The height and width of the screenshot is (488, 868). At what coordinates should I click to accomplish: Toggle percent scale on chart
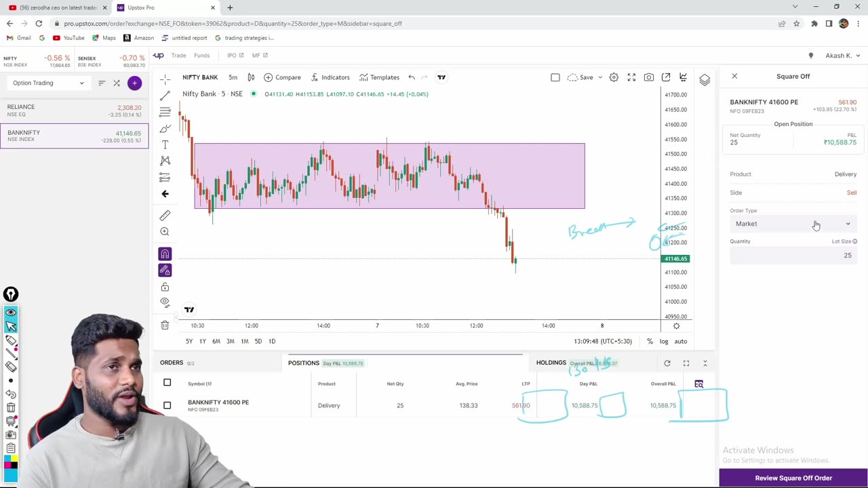point(650,341)
